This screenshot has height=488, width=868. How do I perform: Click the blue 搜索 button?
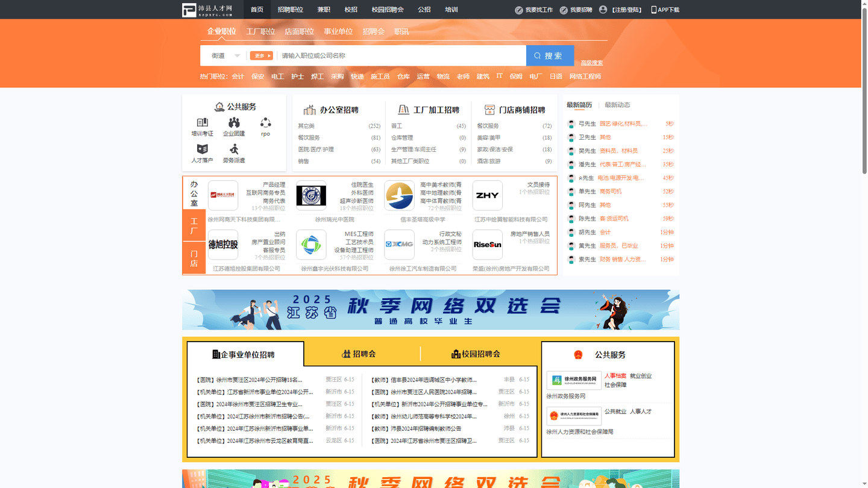[x=550, y=55]
